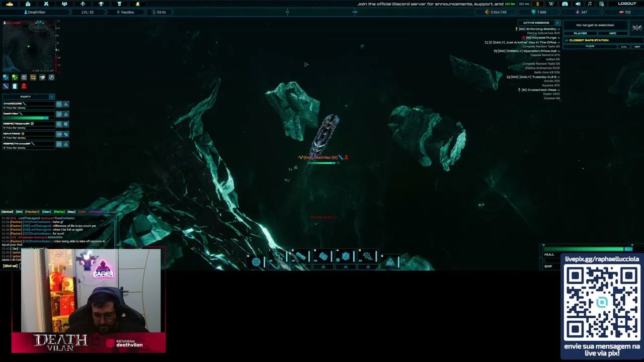
Task: Click the blue torpedo icon under minimap
Action: 6,77
